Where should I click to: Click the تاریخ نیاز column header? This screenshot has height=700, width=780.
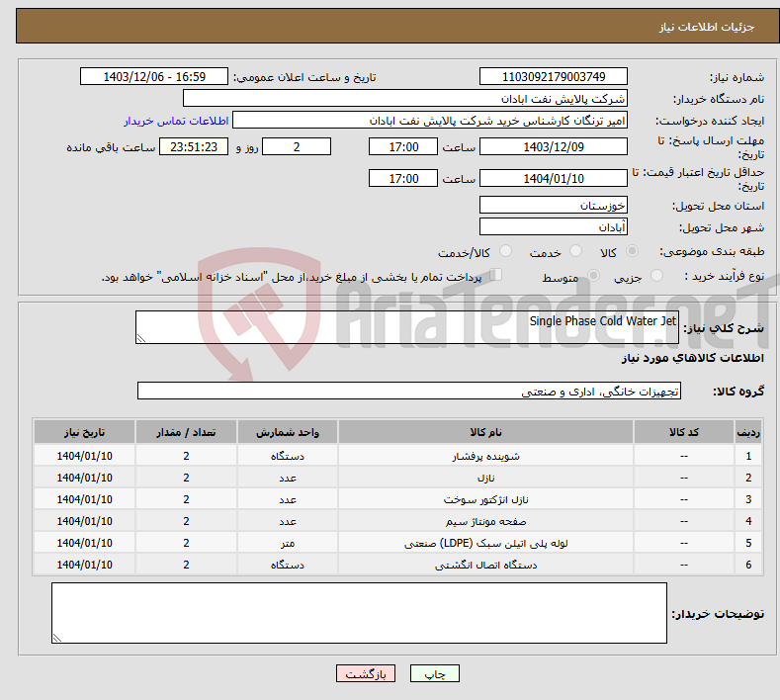(x=85, y=432)
